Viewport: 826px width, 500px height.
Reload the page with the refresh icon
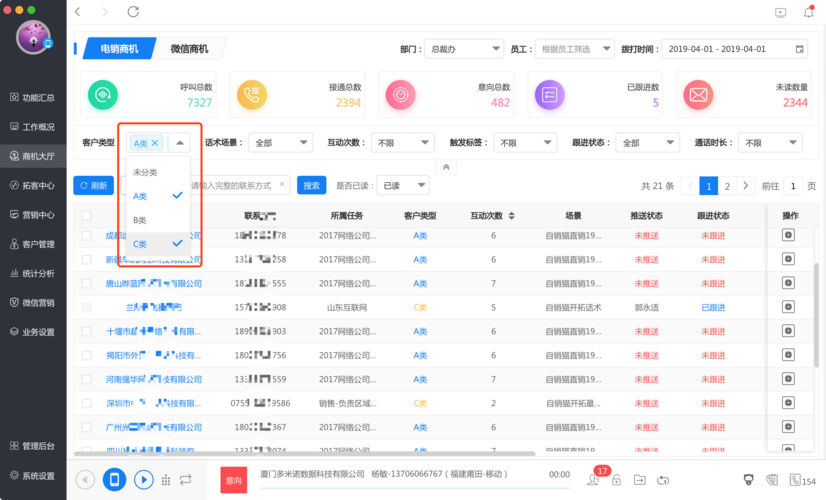click(133, 12)
